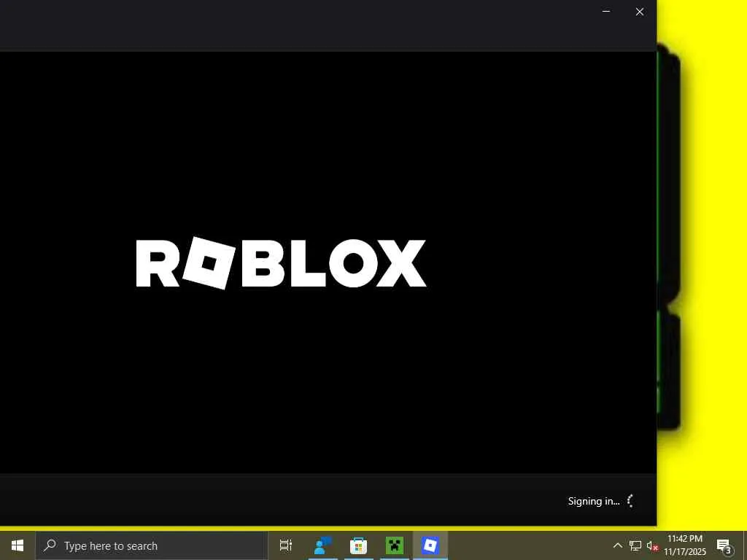Minimize the Roblox window
747x560 pixels.
(606, 12)
